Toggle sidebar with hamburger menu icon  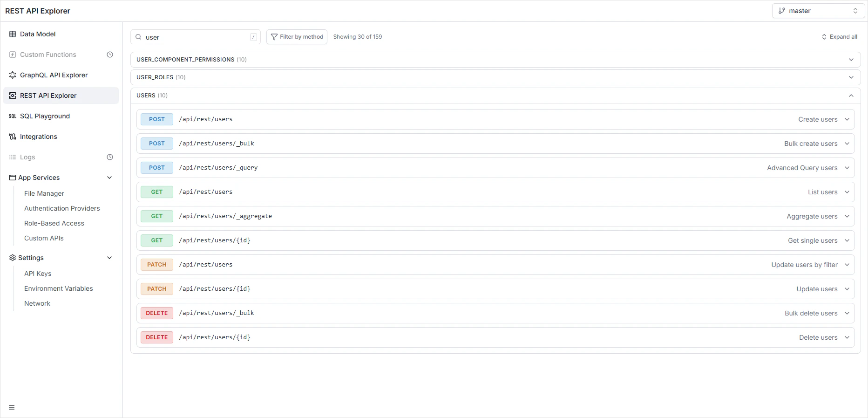point(12,407)
